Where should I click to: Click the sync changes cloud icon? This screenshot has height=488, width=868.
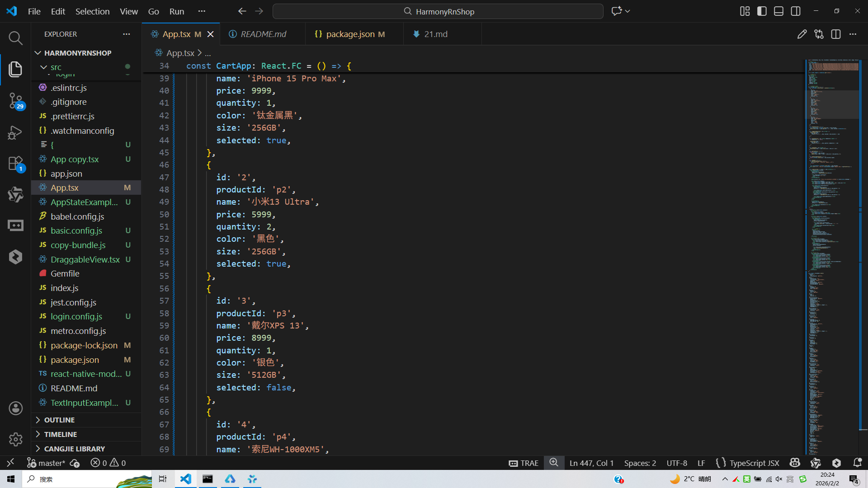point(75,463)
